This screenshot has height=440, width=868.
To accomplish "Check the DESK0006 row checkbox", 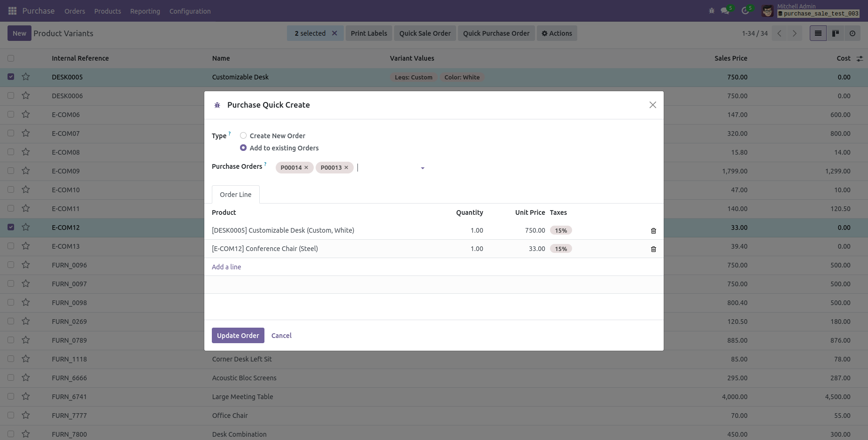I will click(x=11, y=95).
